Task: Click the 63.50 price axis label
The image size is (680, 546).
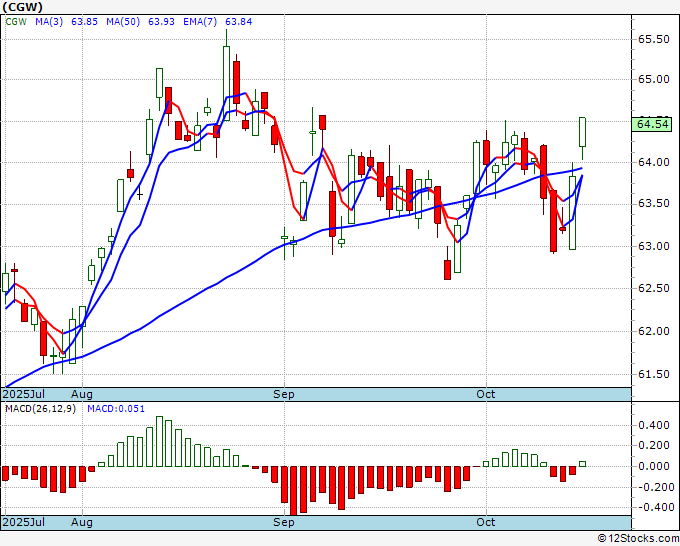Action: tap(654, 204)
